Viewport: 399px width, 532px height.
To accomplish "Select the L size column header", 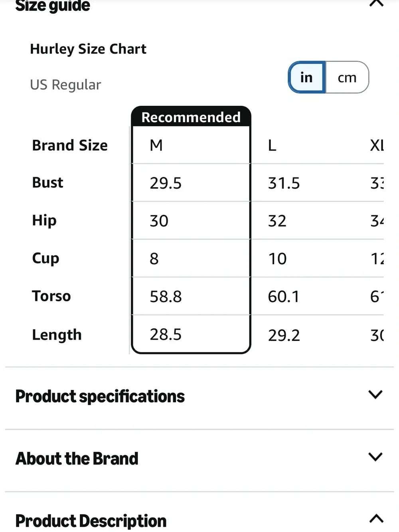I will pos(272,146).
